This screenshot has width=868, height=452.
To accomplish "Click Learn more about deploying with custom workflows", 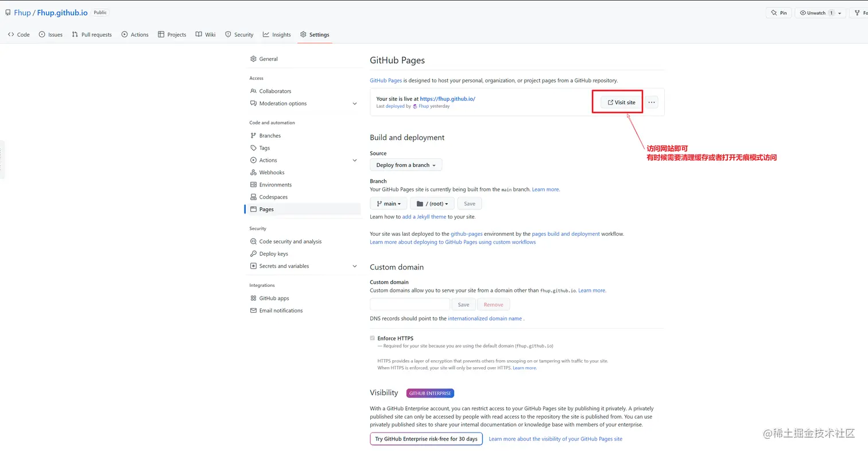I will pyautogui.click(x=452, y=242).
